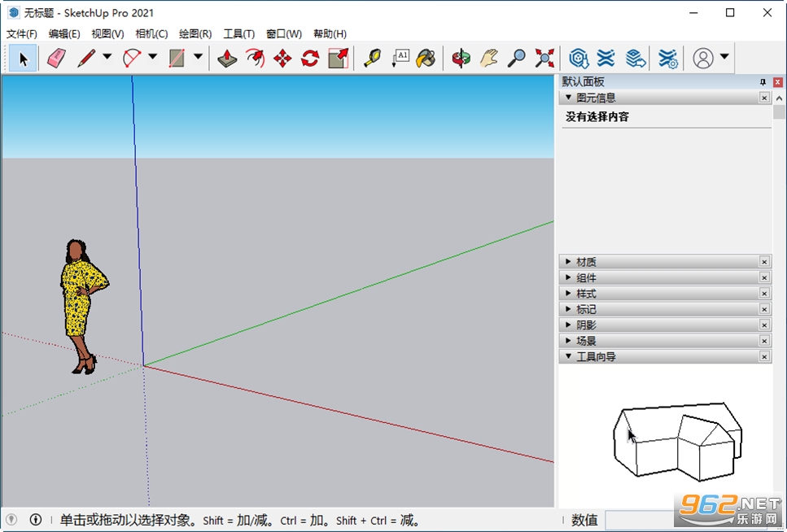This screenshot has height=532, width=787.
Task: Close the 材质 panel section
Action: click(764, 261)
